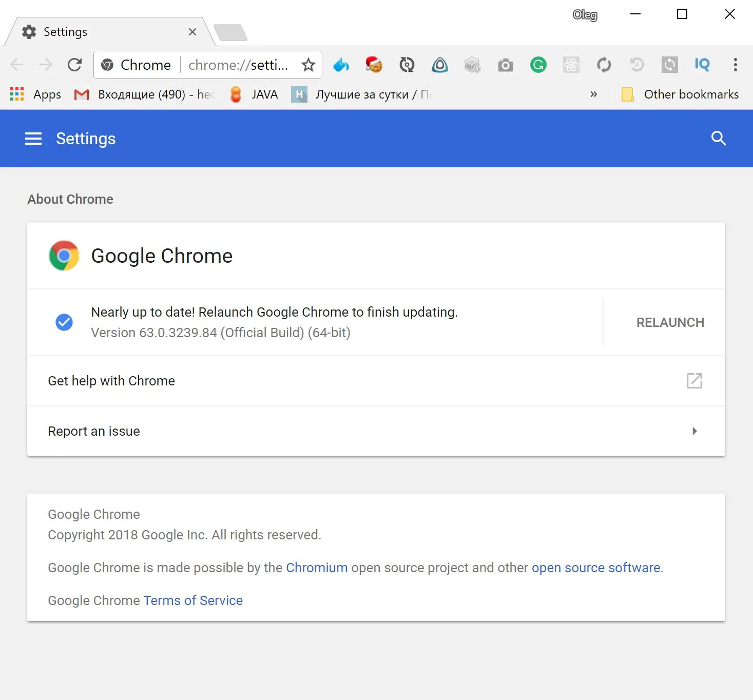
Task: Click the chrome://settings address field
Action: coord(238,65)
